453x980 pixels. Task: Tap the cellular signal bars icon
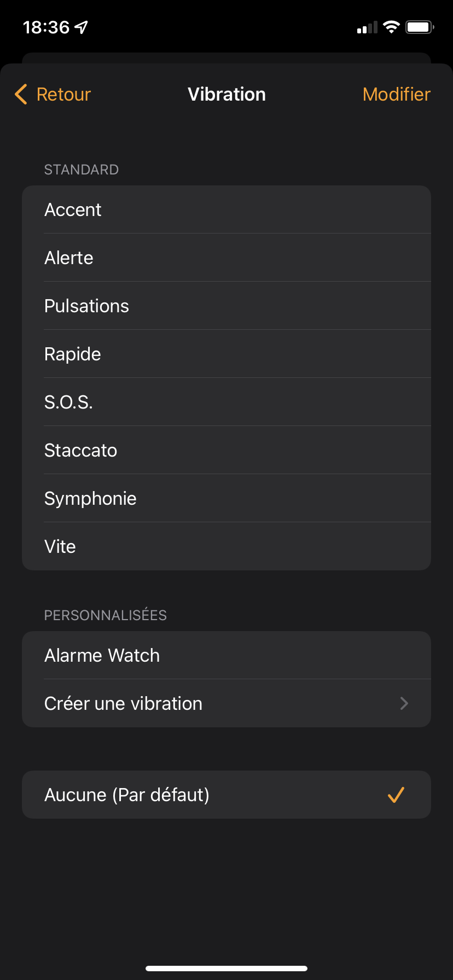coord(367,27)
